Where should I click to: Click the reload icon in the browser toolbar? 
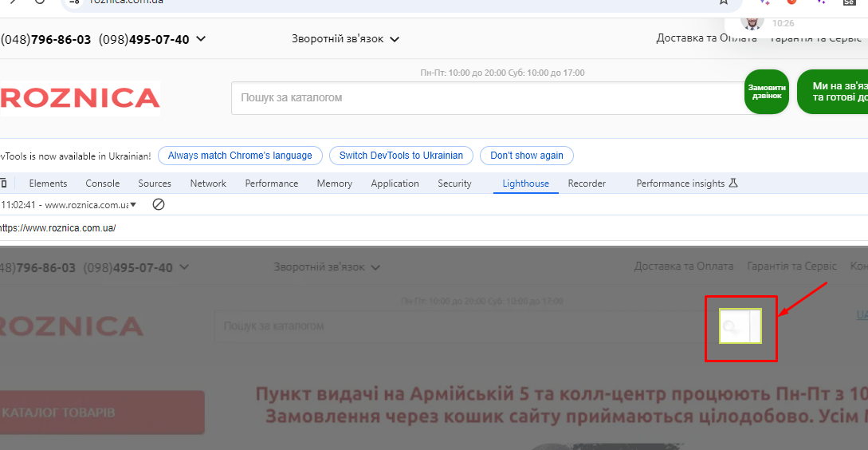click(39, 2)
